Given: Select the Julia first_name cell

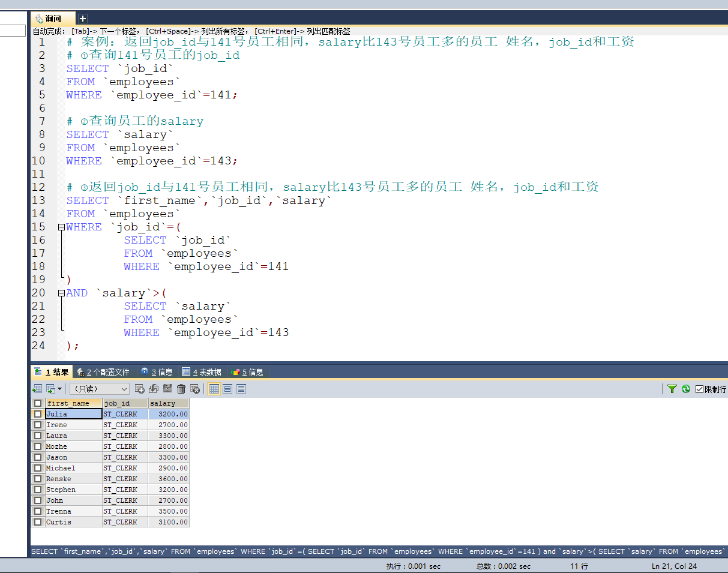Looking at the screenshot, I should [74, 414].
